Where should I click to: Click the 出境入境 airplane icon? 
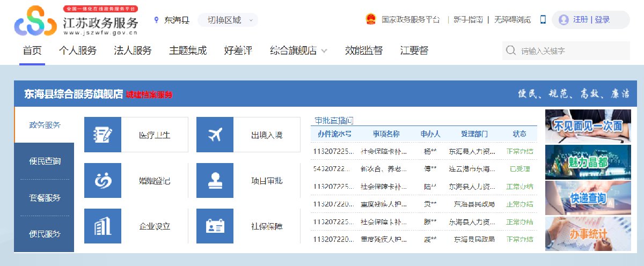pyautogui.click(x=215, y=135)
